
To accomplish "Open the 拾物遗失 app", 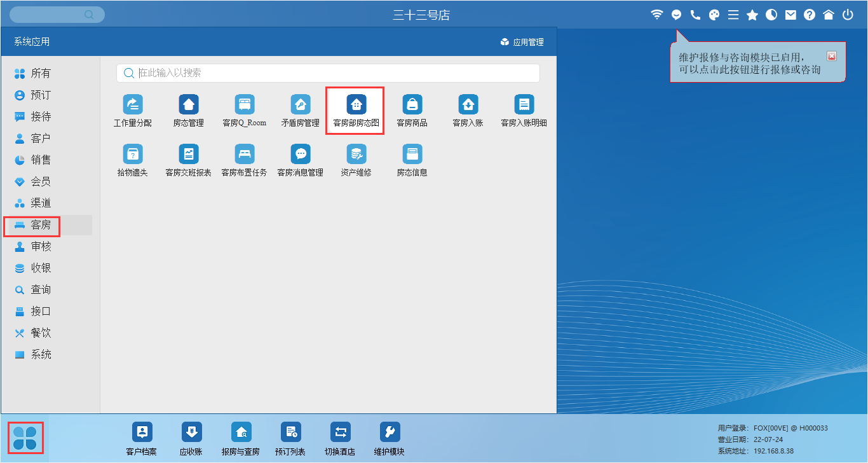I will click(x=133, y=160).
